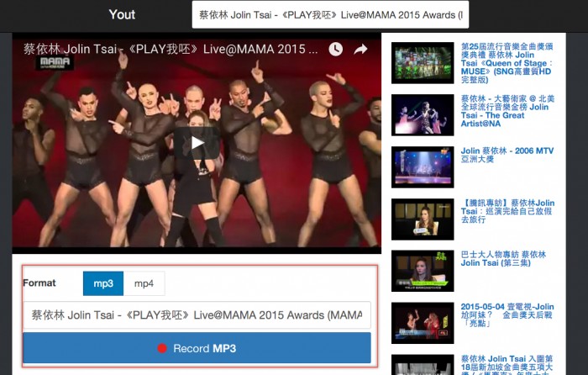Click the Watch Later clock icon

pyautogui.click(x=336, y=49)
